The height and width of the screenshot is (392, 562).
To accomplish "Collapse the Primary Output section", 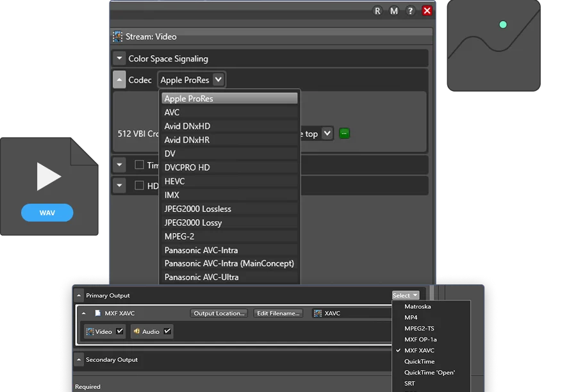I will tap(79, 296).
